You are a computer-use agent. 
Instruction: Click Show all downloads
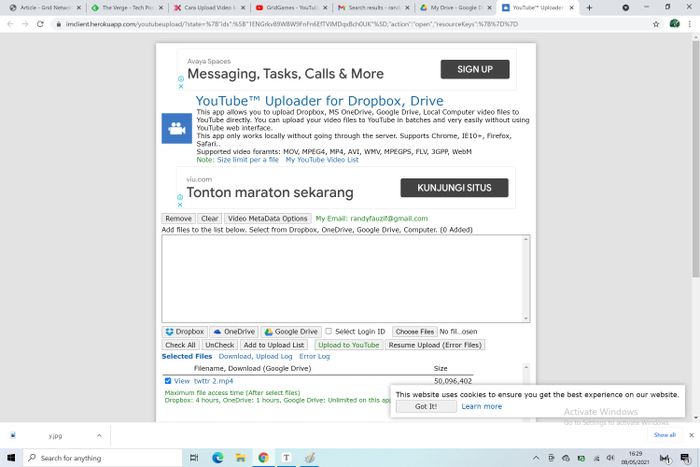click(x=664, y=435)
